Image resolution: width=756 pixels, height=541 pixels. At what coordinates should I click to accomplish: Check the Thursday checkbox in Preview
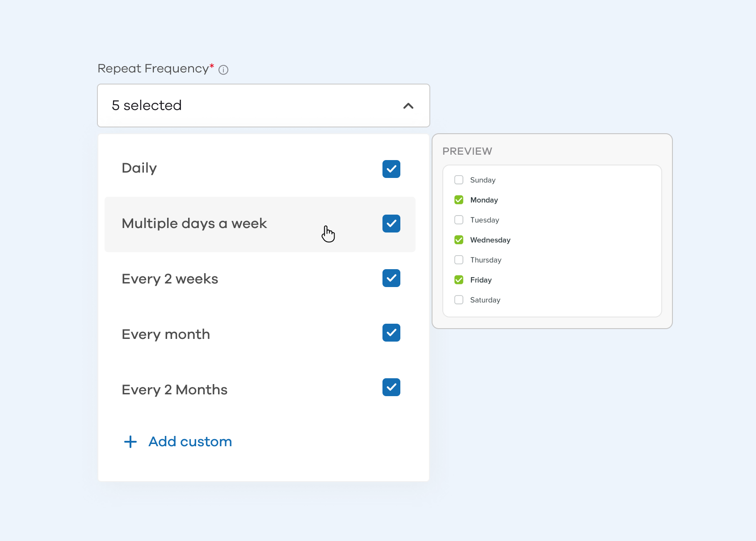coord(459,260)
